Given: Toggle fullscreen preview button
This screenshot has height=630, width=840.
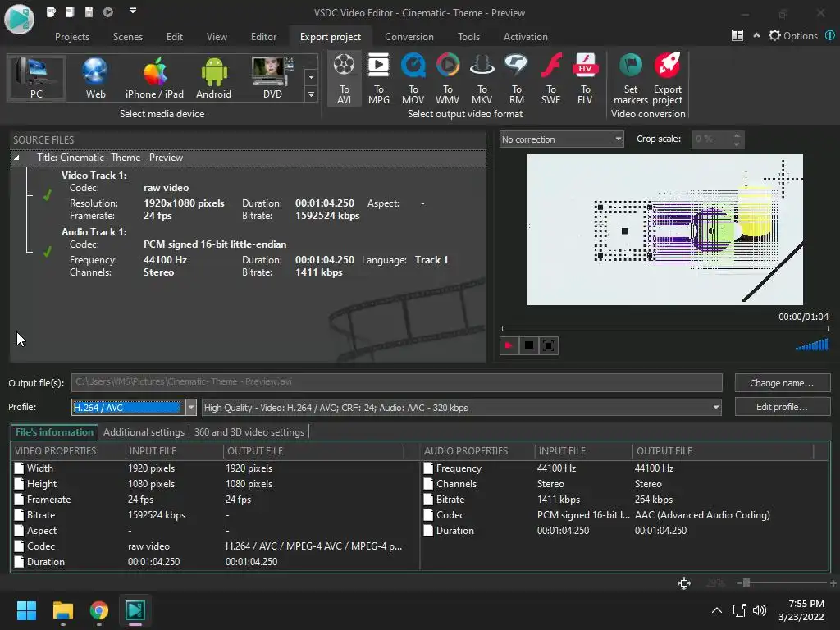Looking at the screenshot, I should (549, 345).
